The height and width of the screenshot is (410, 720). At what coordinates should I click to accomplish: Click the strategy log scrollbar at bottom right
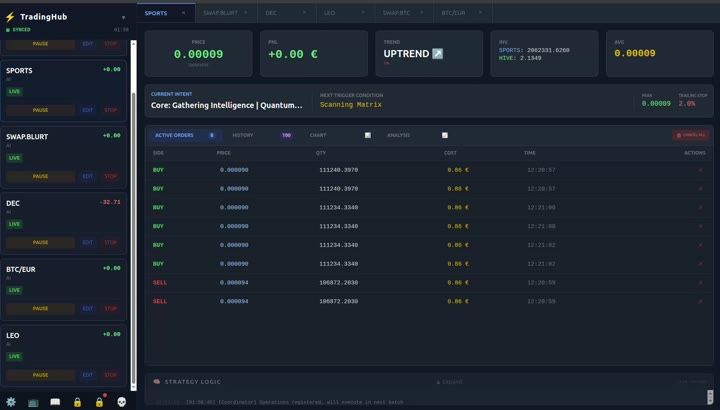pyautogui.click(x=710, y=397)
